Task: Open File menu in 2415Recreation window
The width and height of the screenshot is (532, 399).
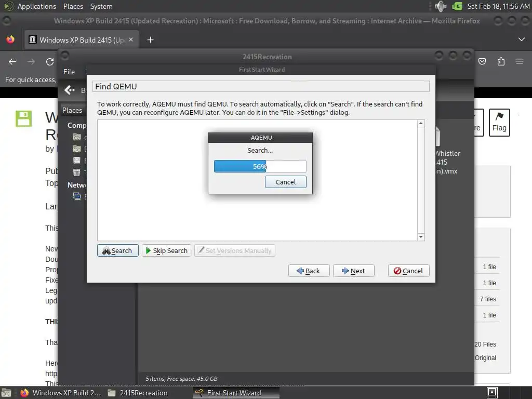Action: [69, 72]
